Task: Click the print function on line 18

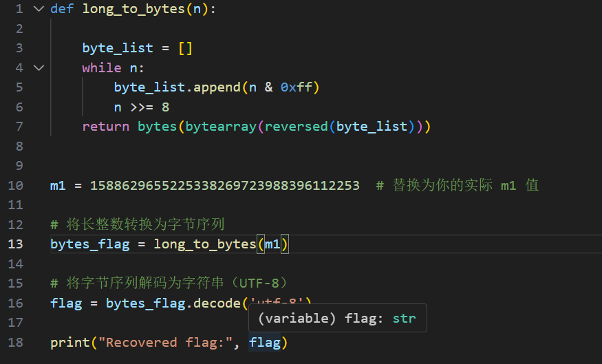Action: click(69, 343)
